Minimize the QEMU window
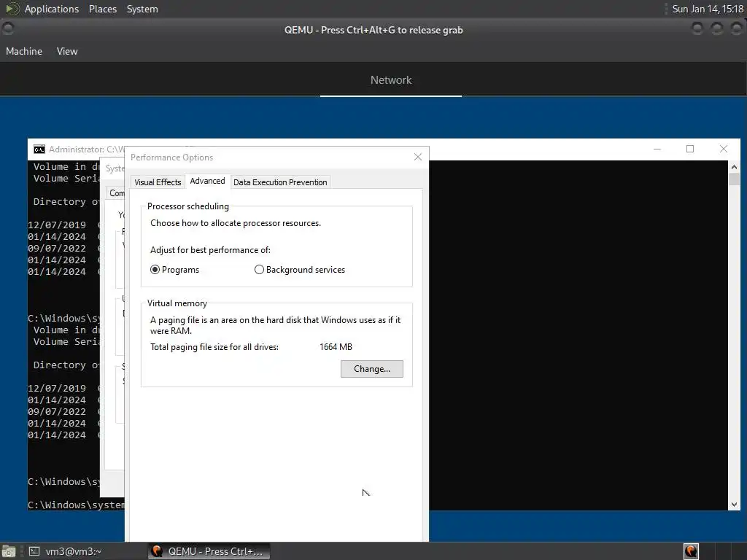Viewport: 747px width, 560px height. point(697,29)
